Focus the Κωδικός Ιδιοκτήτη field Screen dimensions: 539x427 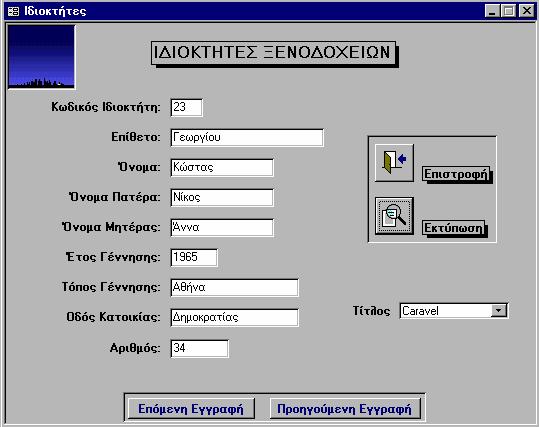[x=187, y=108]
